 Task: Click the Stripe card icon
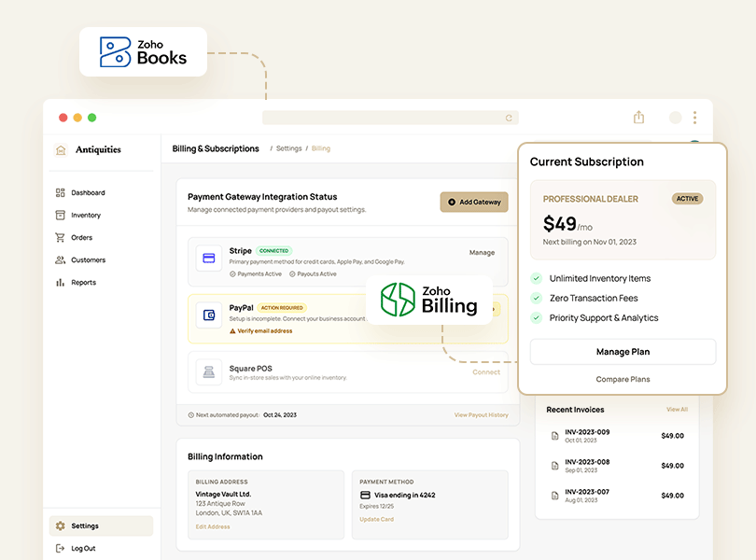point(209,258)
